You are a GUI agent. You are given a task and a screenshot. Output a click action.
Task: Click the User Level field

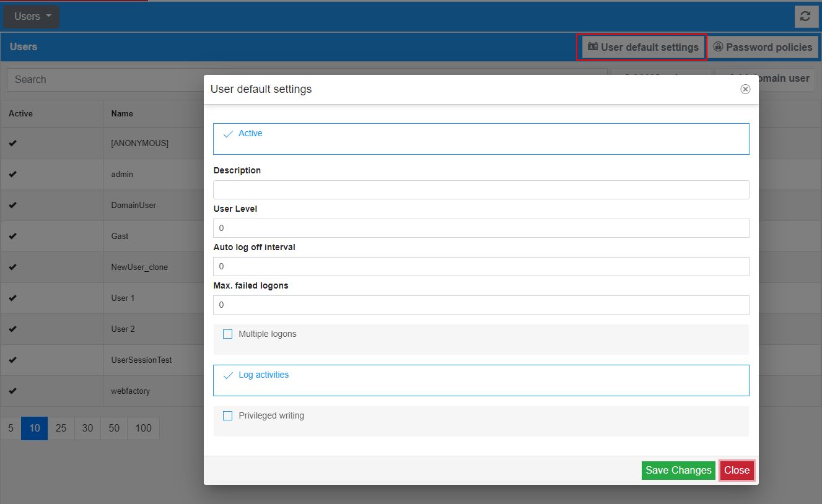tap(481, 228)
